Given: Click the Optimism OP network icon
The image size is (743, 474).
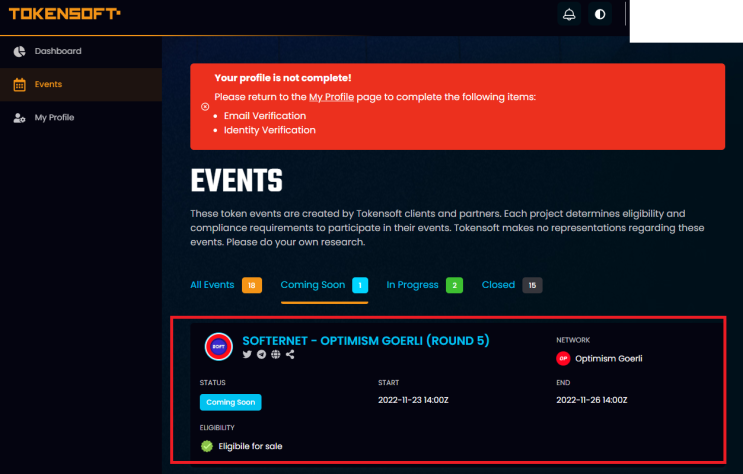Looking at the screenshot, I should point(563,358).
